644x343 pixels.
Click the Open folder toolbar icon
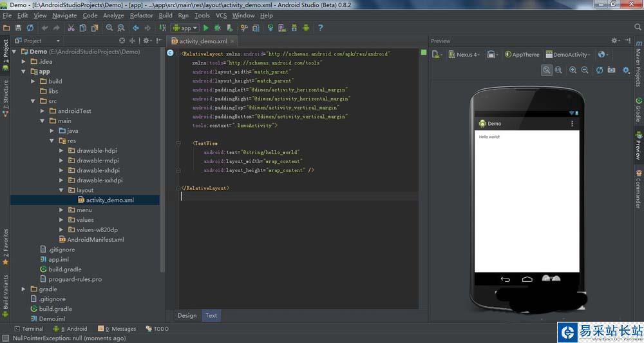6,28
